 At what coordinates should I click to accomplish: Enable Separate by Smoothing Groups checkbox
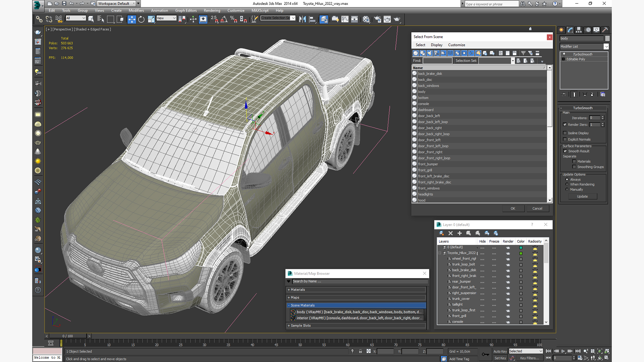tap(574, 167)
